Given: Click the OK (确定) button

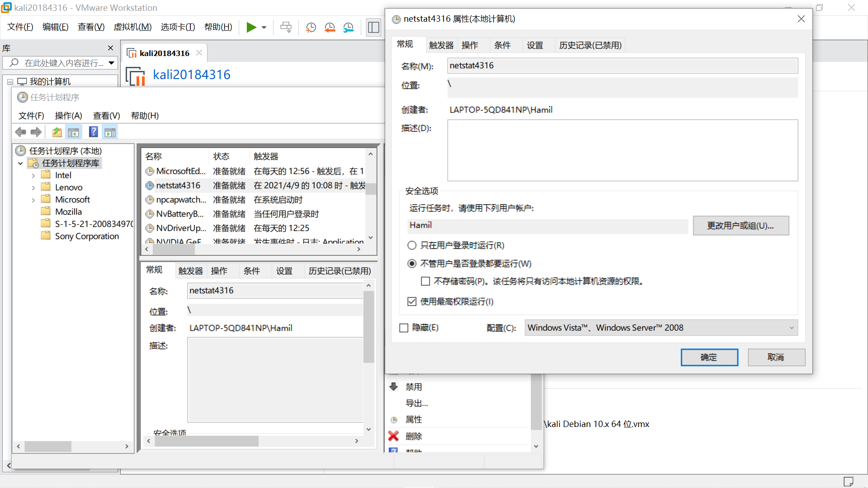Looking at the screenshot, I should pos(709,357).
